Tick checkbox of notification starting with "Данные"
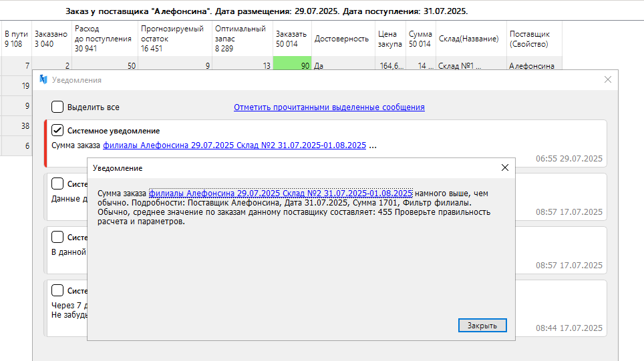This screenshot has width=644, height=361. (58, 184)
